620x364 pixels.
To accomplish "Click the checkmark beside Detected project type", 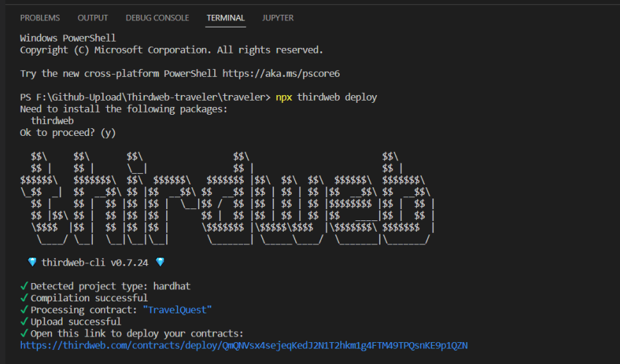I will (24, 286).
